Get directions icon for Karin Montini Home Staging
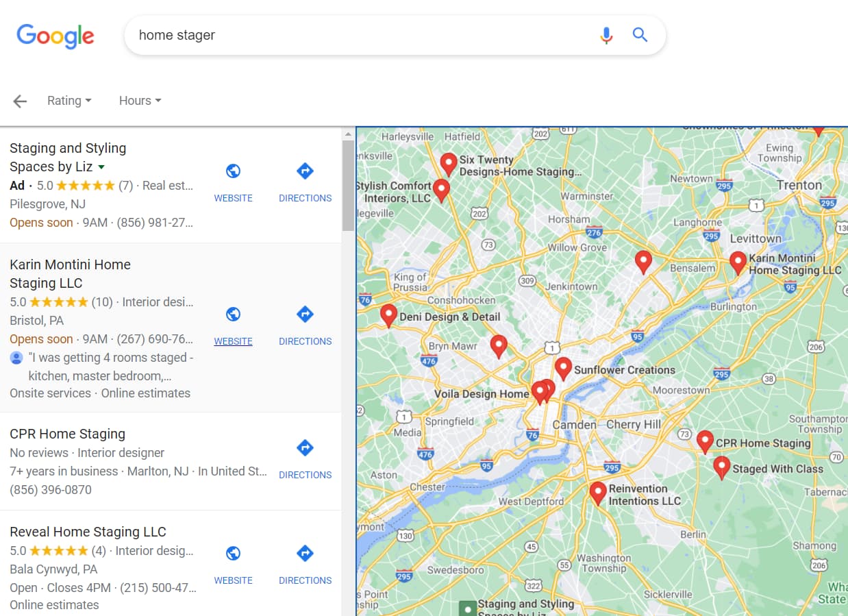The height and width of the screenshot is (616, 848). pyautogui.click(x=305, y=315)
